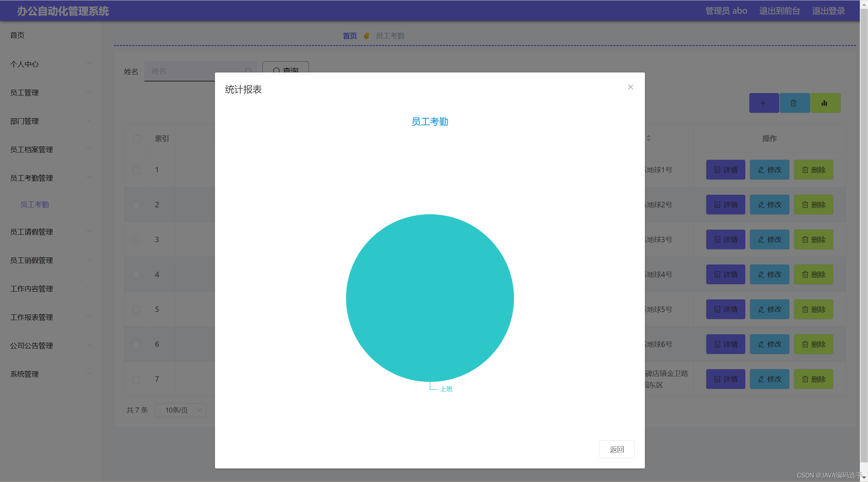Check the checkbox for row 2
The image size is (868, 482).
click(x=136, y=205)
